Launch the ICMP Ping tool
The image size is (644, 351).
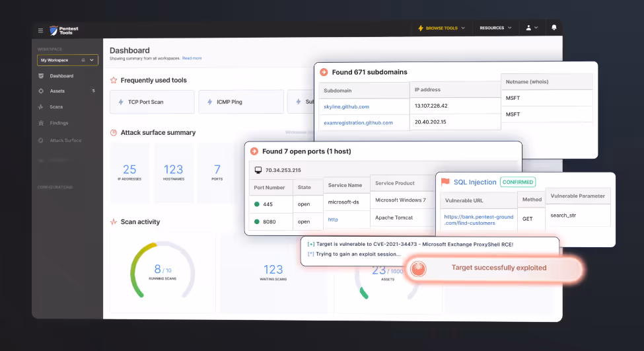pyautogui.click(x=241, y=102)
